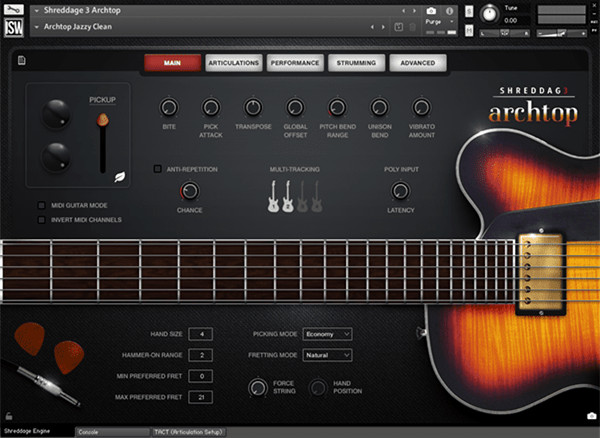The width and height of the screenshot is (600, 438).
Task: Click the document icon at top left
Action: (x=22, y=62)
